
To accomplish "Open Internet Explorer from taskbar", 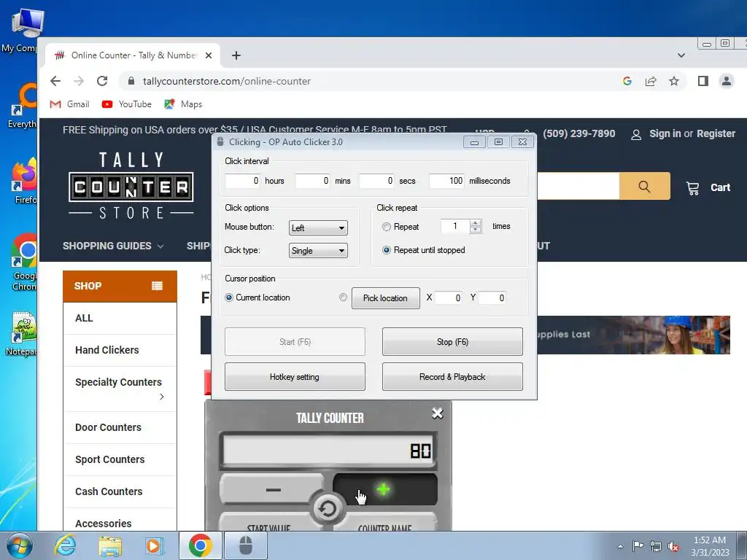I will tap(65, 545).
